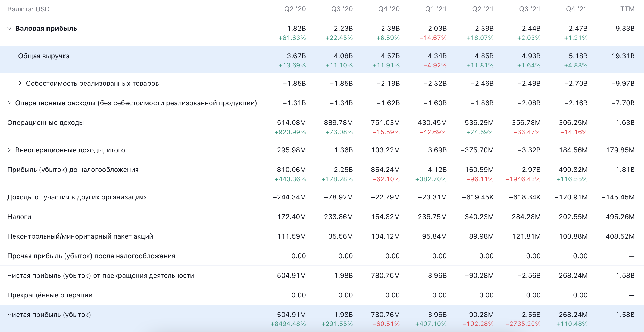Select the Q4 '21 column header
Screen dimensions: 644x332
(x=577, y=9)
